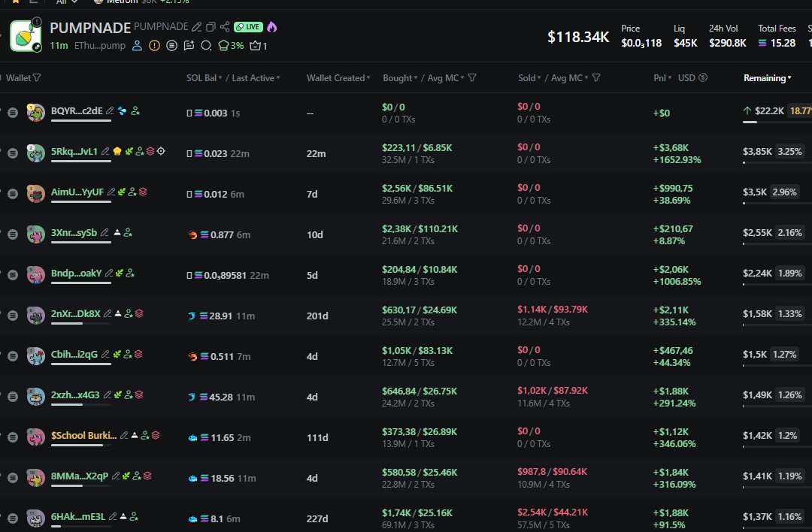Screen dimensions: 812x532
Task: Follow wallet Bndp...oakY person-star icon
Action: [x=130, y=273]
